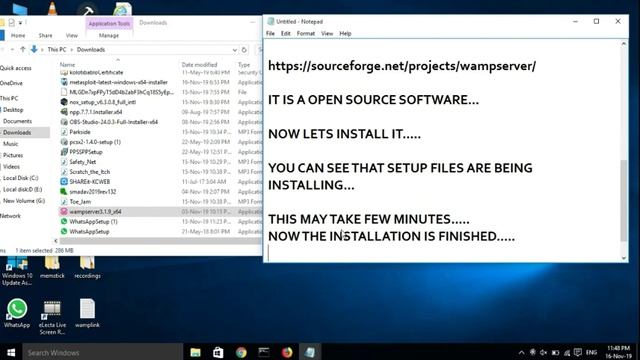This screenshot has height=360, width=640.
Task: Open the File menu in Notepad
Action: tap(270, 33)
